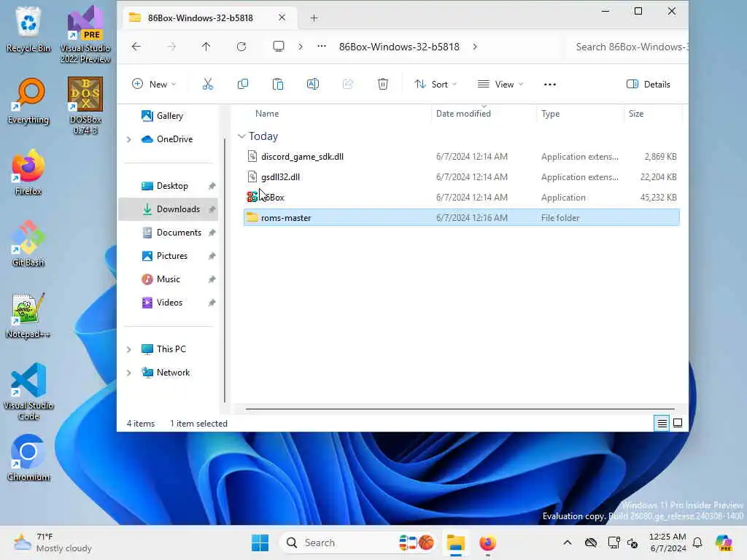Open Notepad++ desktop shortcut
The image size is (747, 560).
[x=28, y=315]
